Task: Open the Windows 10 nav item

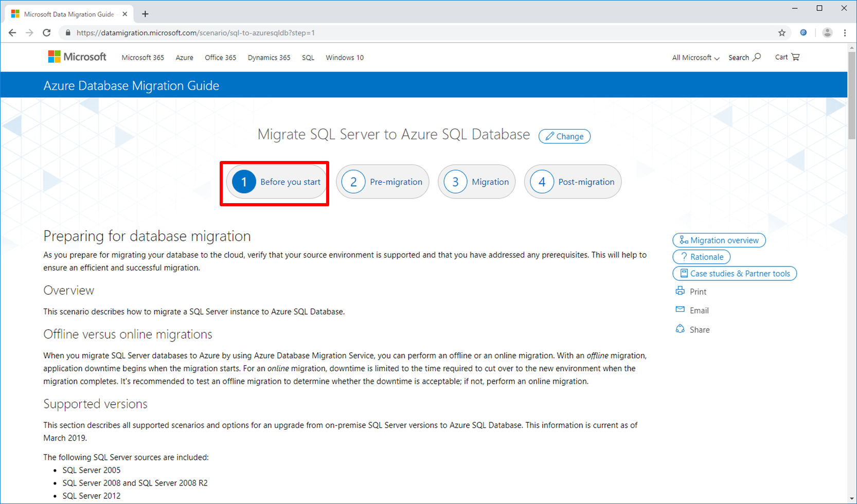Action: (345, 58)
